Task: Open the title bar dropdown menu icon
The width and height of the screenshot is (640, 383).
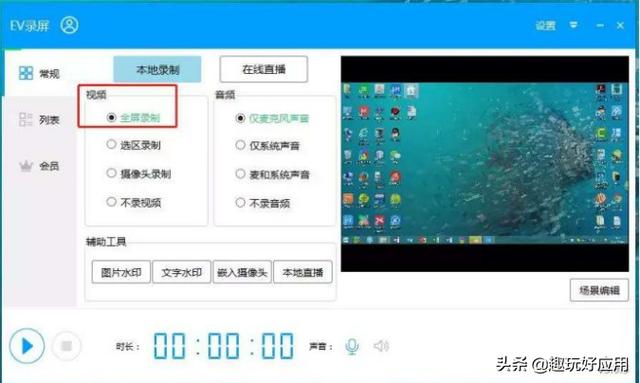Action: pyautogui.click(x=573, y=25)
